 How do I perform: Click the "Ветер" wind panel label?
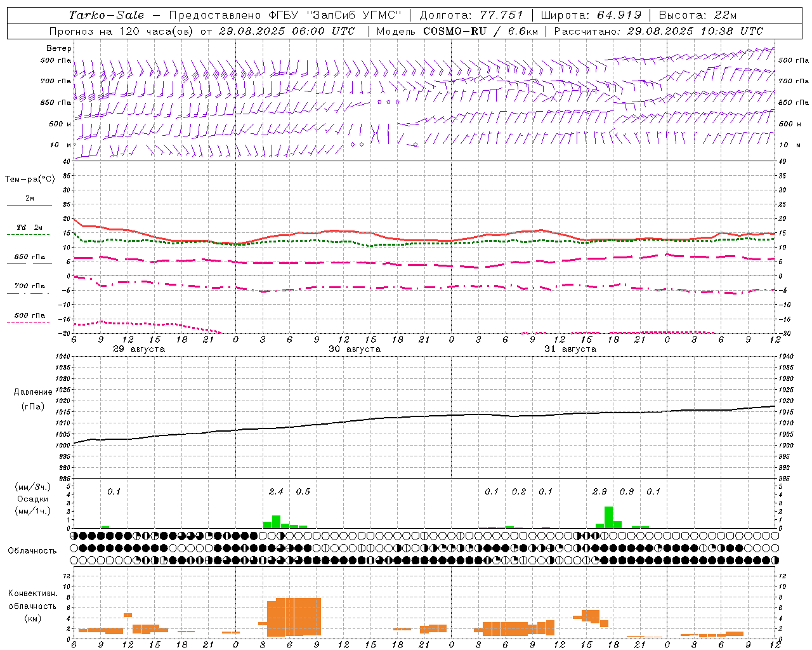coord(59,48)
